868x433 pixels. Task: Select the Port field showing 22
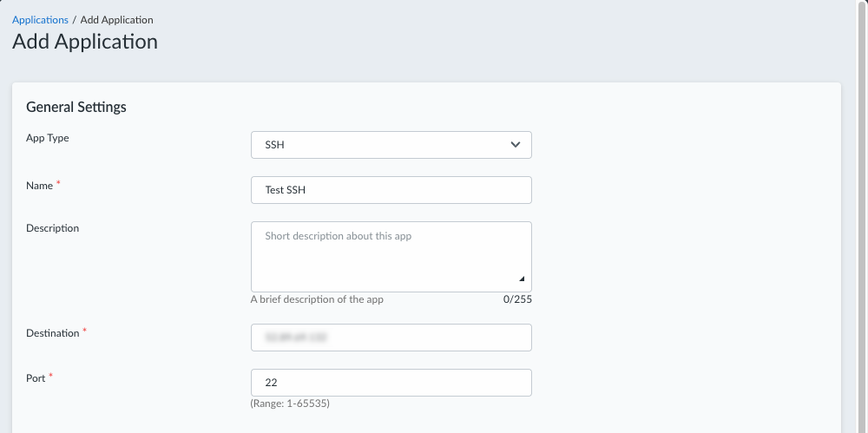[391, 383]
